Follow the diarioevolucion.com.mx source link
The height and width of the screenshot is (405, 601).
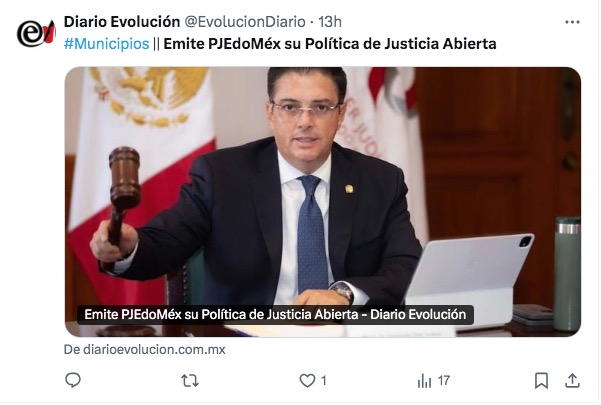(145, 350)
